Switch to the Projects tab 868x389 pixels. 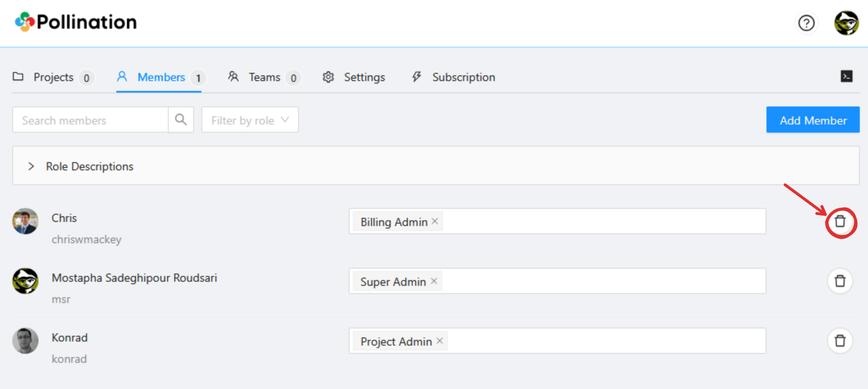point(53,77)
